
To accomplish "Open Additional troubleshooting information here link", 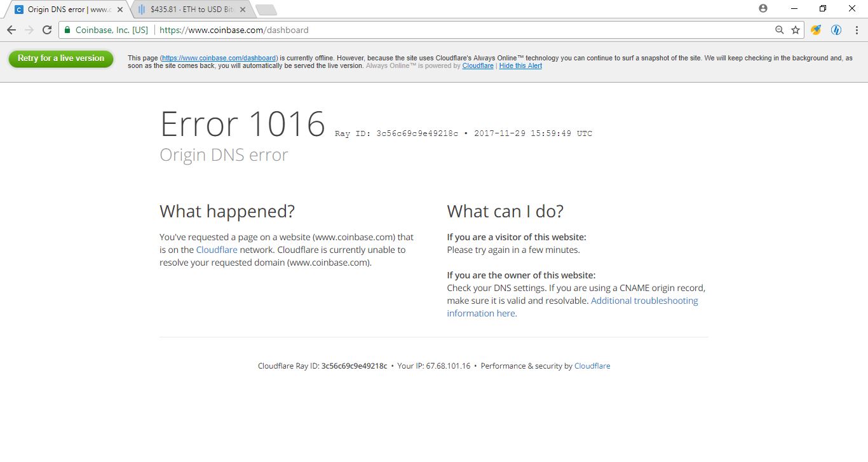I will coord(573,307).
